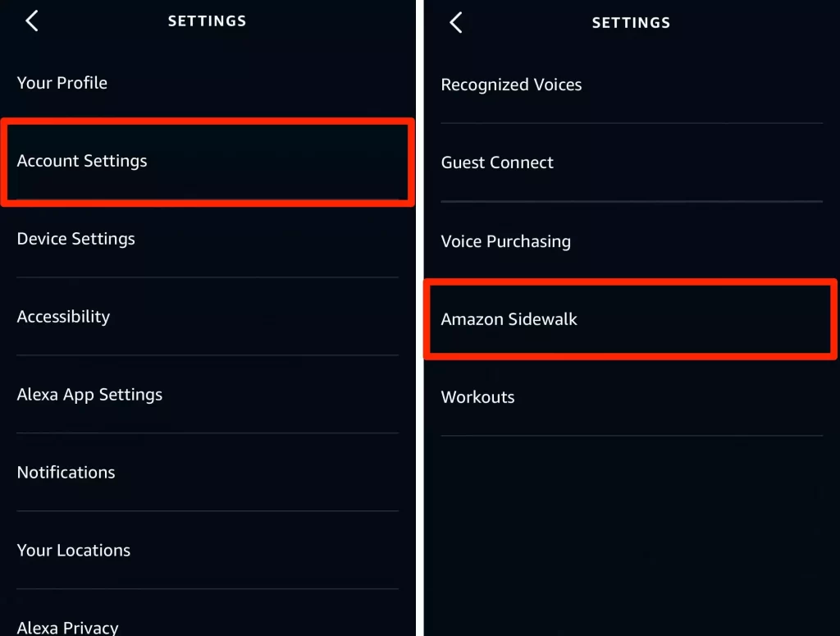Image resolution: width=840 pixels, height=636 pixels.
Task: Open Your Locations
Action: 74,551
